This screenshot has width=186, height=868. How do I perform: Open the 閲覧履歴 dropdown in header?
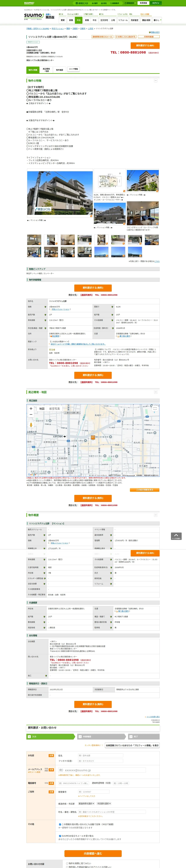coord(130,3)
